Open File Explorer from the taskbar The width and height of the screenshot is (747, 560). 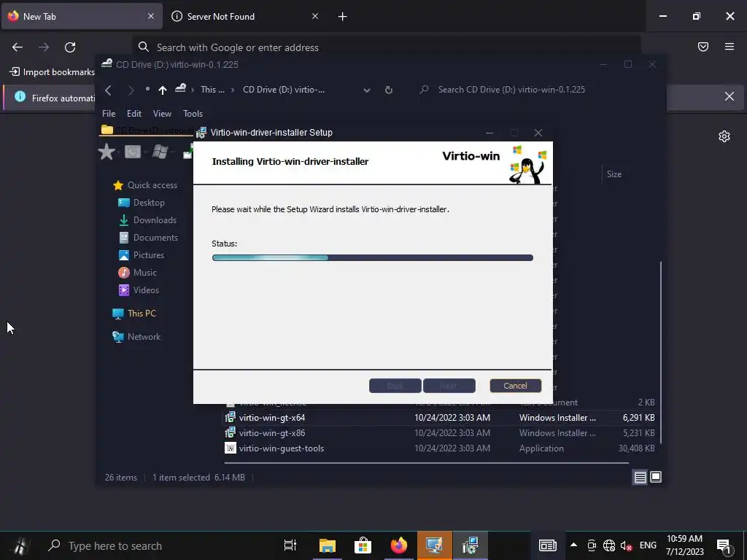click(328, 545)
